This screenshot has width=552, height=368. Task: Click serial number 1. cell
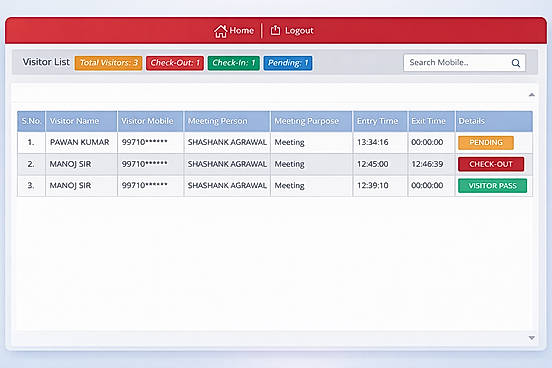(x=31, y=142)
